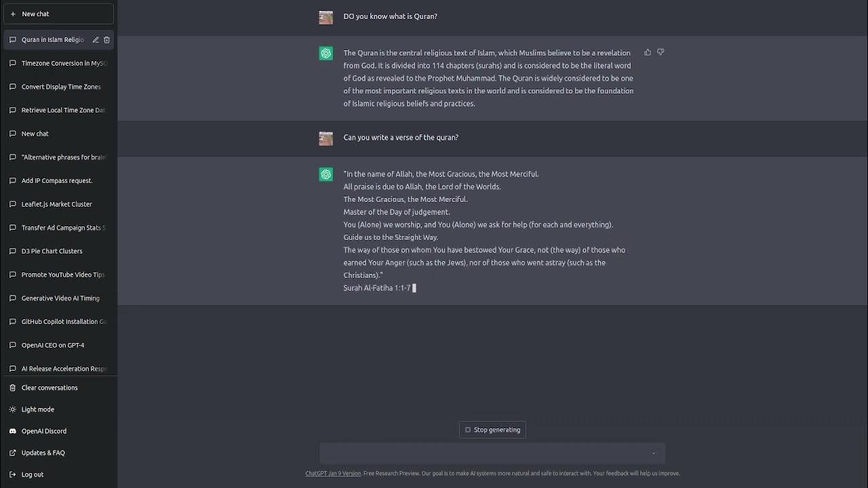The image size is (868, 488).
Task: Click the thumbs down icon on Quran response
Action: (660, 52)
